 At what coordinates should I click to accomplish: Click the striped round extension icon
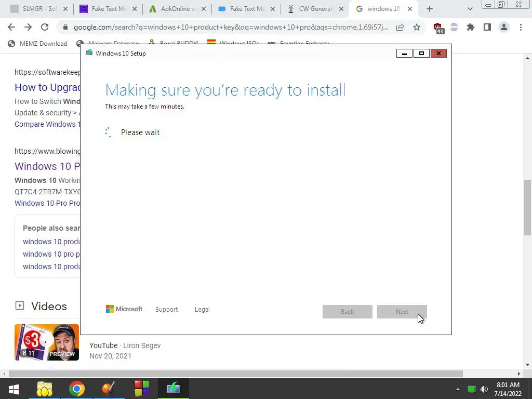[454, 27]
